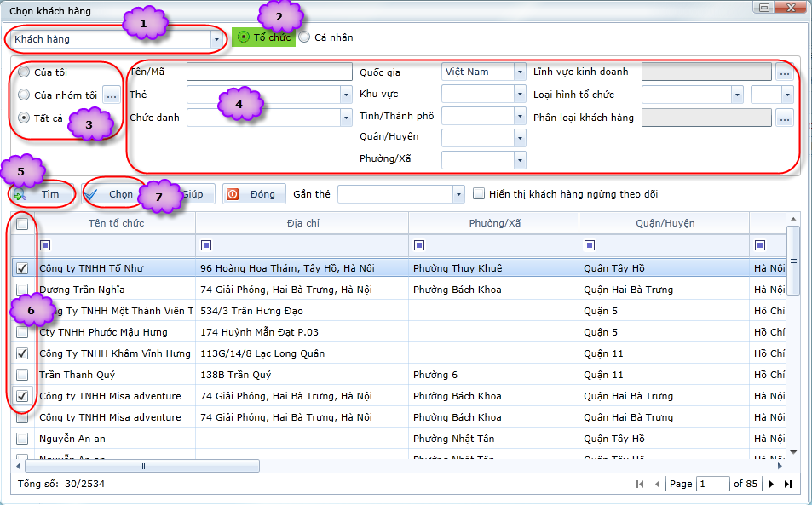Click the filter icon under Địa chỉ column
The width and height of the screenshot is (812, 505).
point(205,246)
